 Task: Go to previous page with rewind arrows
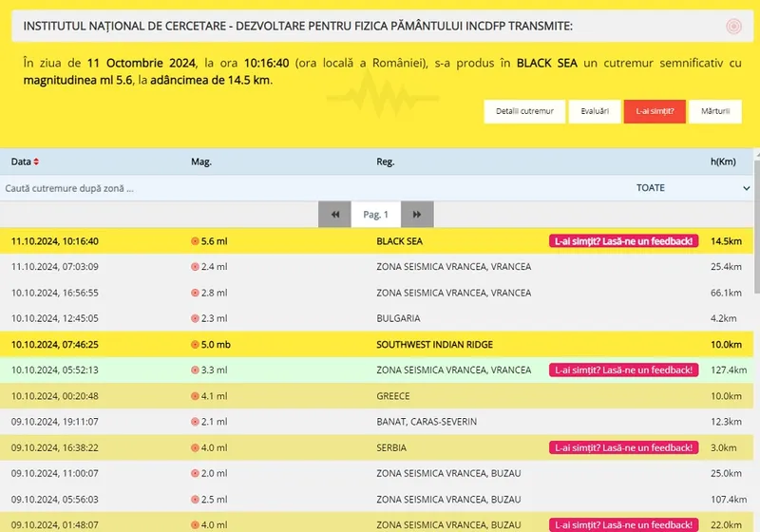pos(334,214)
